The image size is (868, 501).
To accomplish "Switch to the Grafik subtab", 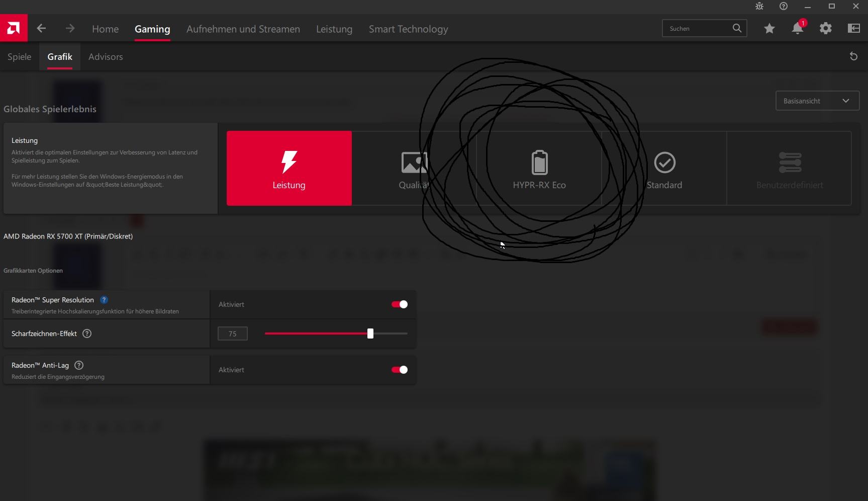I will [60, 57].
